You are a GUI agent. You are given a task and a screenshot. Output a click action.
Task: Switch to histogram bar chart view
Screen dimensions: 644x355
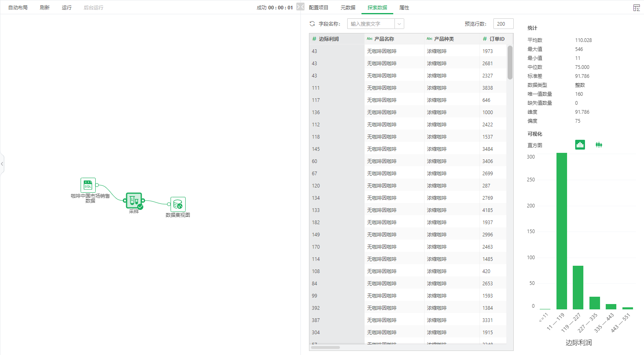coord(580,145)
